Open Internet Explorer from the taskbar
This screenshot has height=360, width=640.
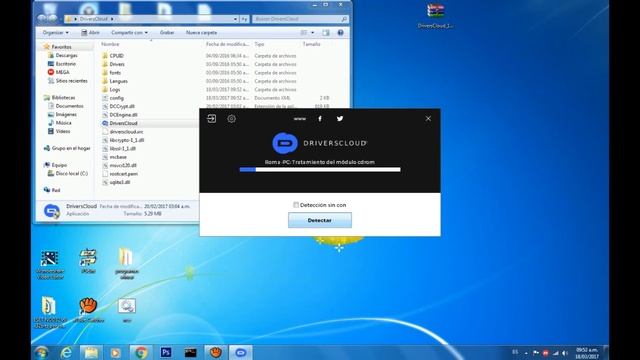[66, 352]
